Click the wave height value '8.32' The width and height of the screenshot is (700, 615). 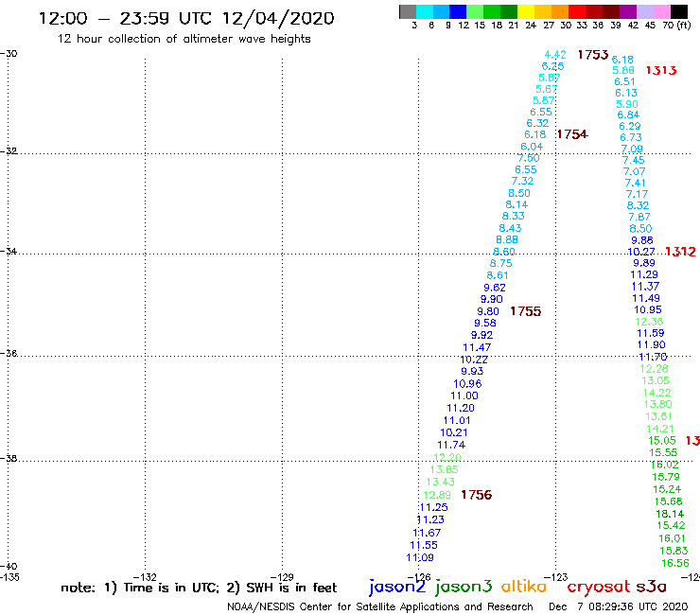[638, 205]
